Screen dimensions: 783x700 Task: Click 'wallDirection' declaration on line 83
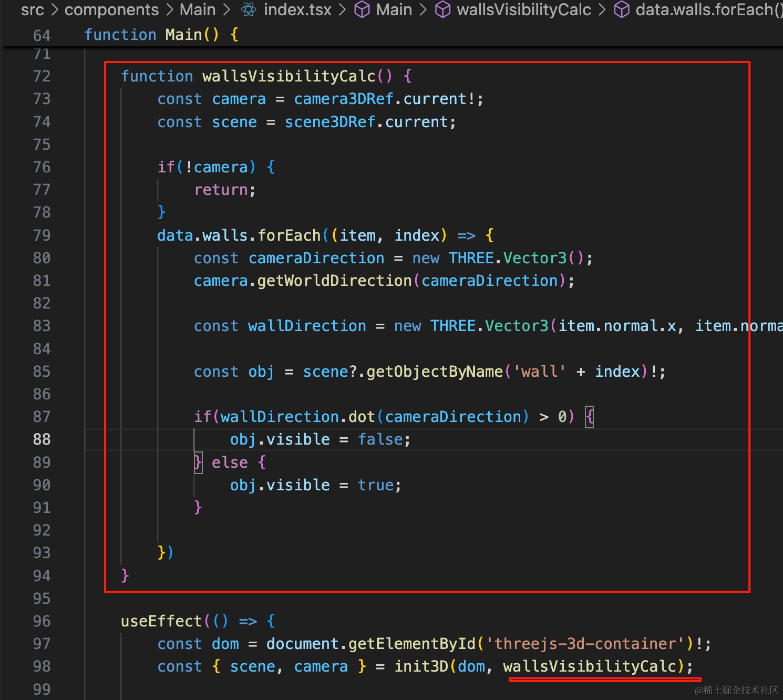[x=307, y=326]
